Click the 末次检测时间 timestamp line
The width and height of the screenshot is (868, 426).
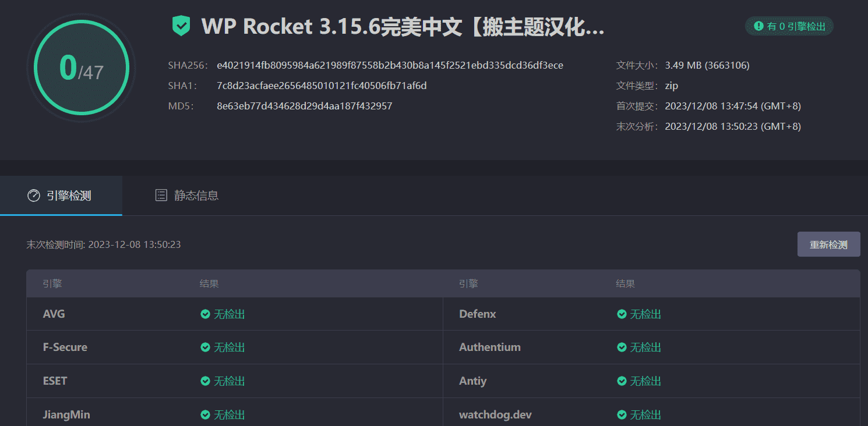click(x=104, y=244)
